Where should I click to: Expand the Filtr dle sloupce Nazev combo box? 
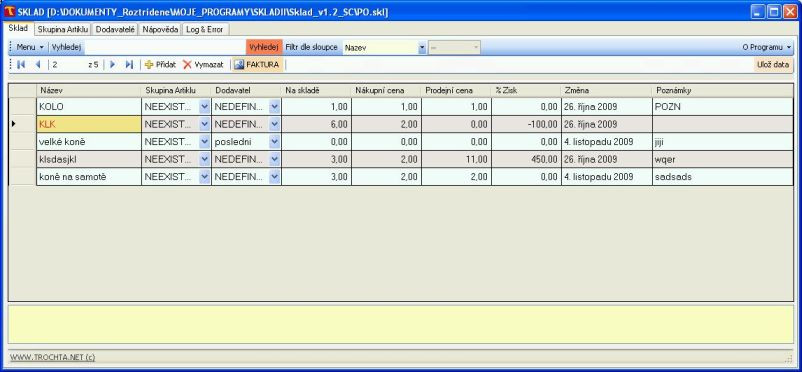point(422,48)
